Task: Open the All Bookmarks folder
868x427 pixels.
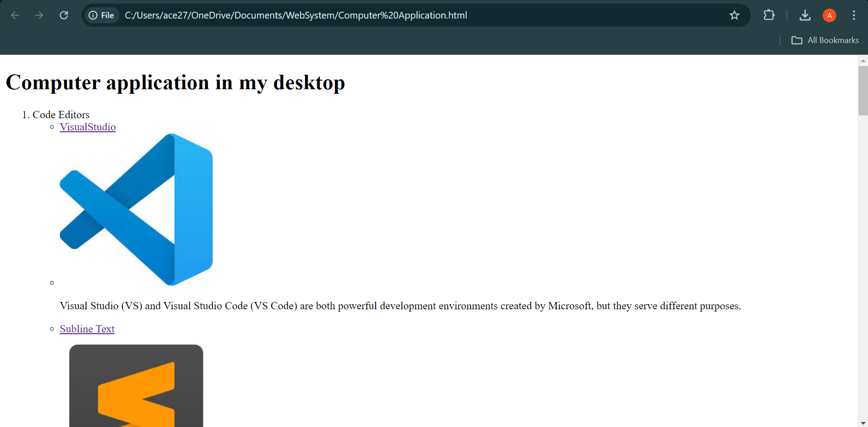Action: [825, 40]
